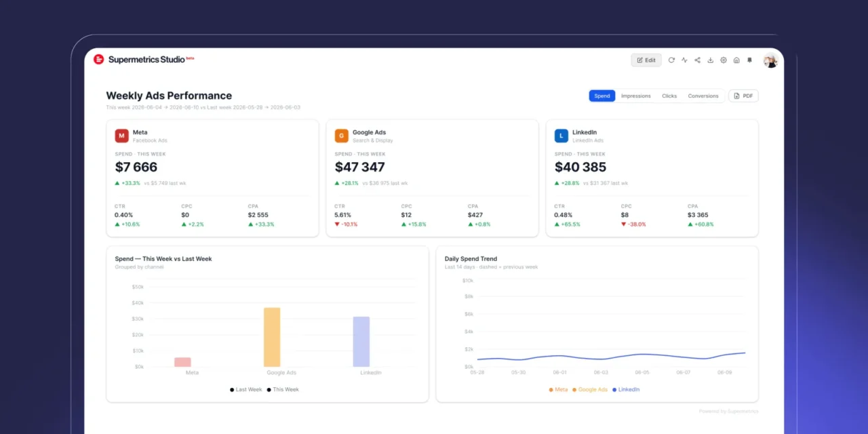The width and height of the screenshot is (868, 434).
Task: Click the blue LinkedIn channel icon
Action: pos(561,136)
